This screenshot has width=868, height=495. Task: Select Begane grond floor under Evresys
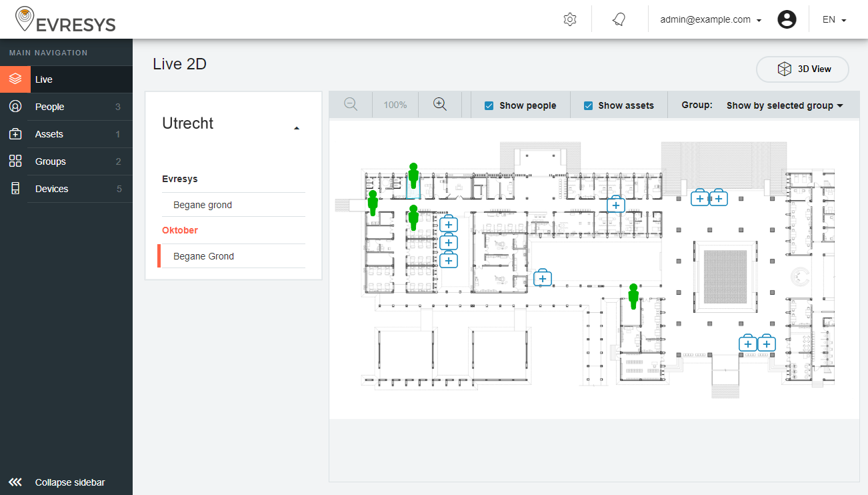click(x=203, y=205)
